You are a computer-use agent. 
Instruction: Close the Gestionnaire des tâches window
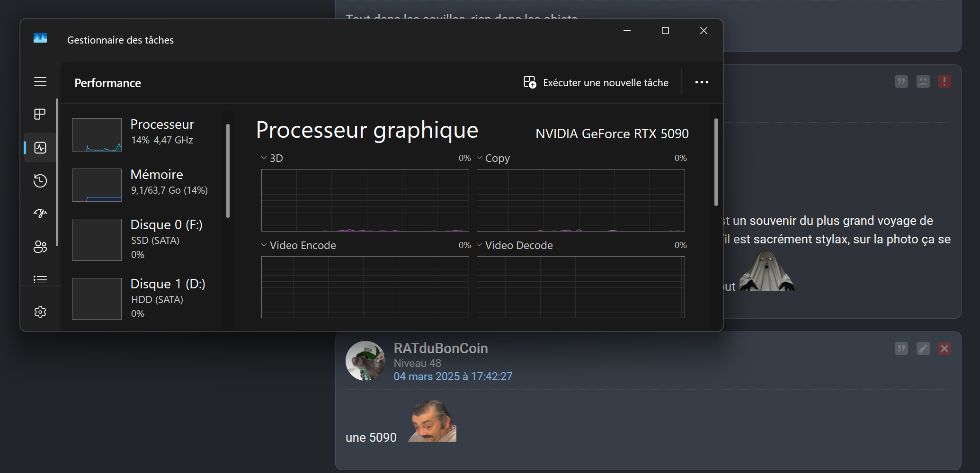tap(704, 30)
